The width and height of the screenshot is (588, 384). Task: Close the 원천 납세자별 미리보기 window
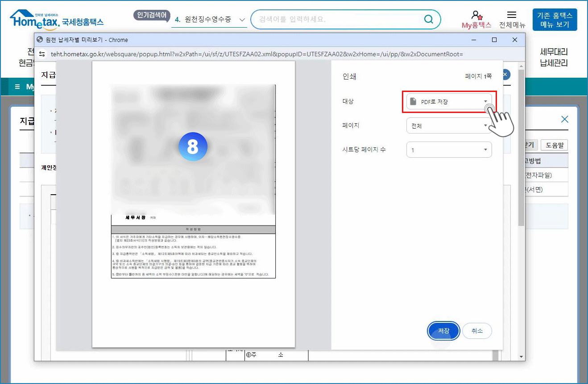click(x=515, y=40)
